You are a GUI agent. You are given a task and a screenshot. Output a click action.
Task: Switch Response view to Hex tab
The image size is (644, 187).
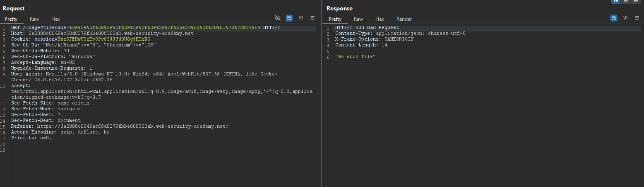380,19
